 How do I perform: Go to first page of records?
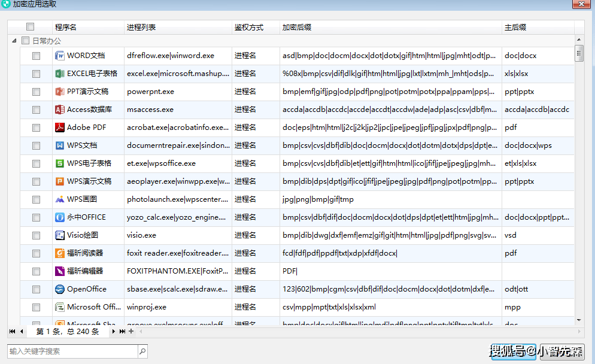point(12,331)
